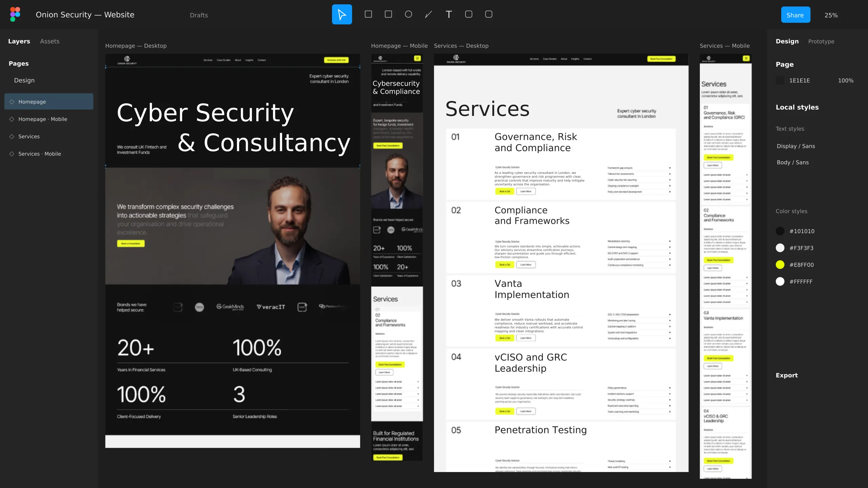Image resolution: width=868 pixels, height=488 pixels.
Task: Select the Body / Sans text style
Action: pyautogui.click(x=792, y=162)
